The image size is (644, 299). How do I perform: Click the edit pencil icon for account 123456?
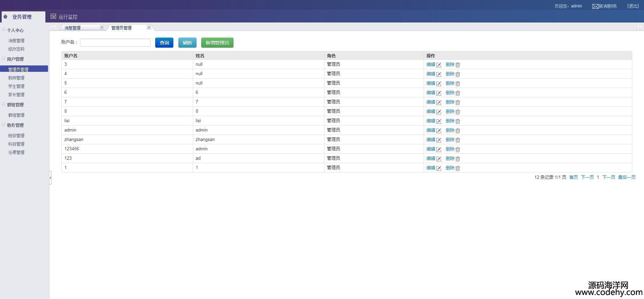pyautogui.click(x=439, y=149)
